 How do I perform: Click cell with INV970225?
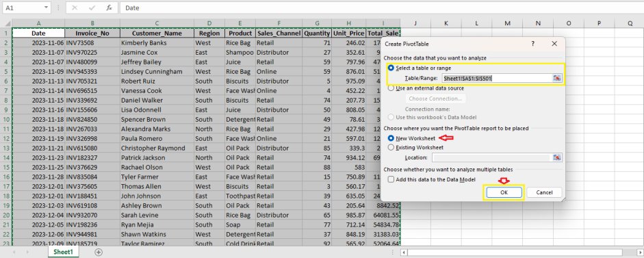[x=92, y=52]
